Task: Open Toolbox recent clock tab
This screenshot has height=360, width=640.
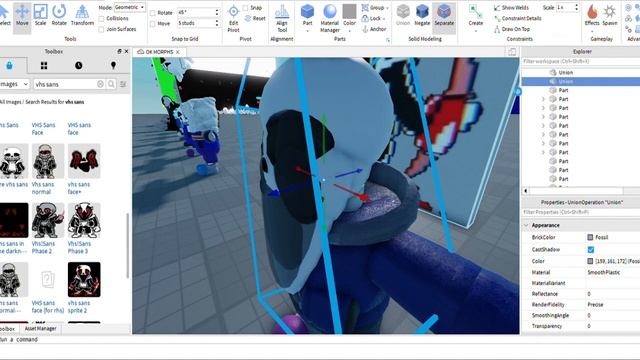Action: point(78,65)
